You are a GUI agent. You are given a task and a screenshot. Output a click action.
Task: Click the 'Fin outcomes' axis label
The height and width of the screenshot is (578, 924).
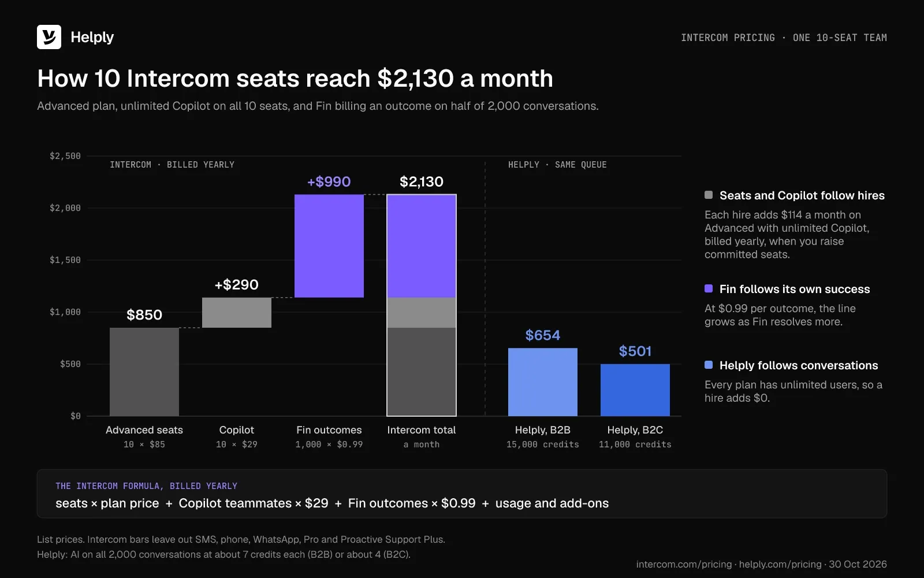click(329, 430)
